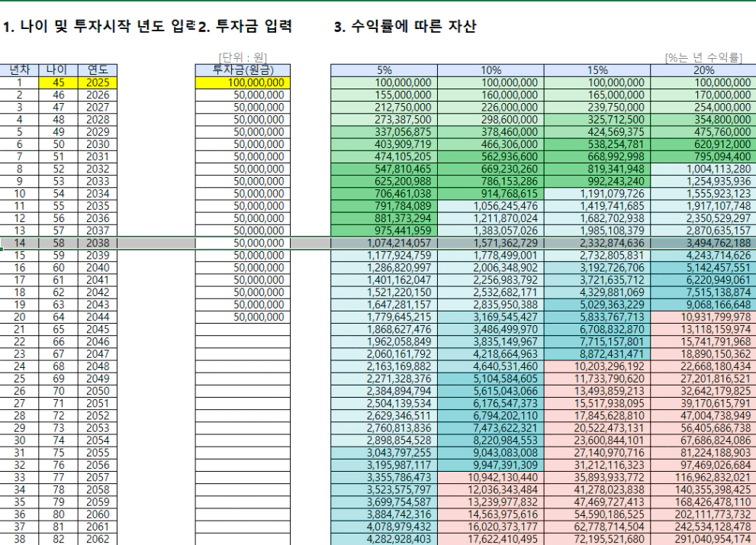This screenshot has height=545, width=756.
Task: Select cell with value 325,712,500
Action: pos(597,120)
